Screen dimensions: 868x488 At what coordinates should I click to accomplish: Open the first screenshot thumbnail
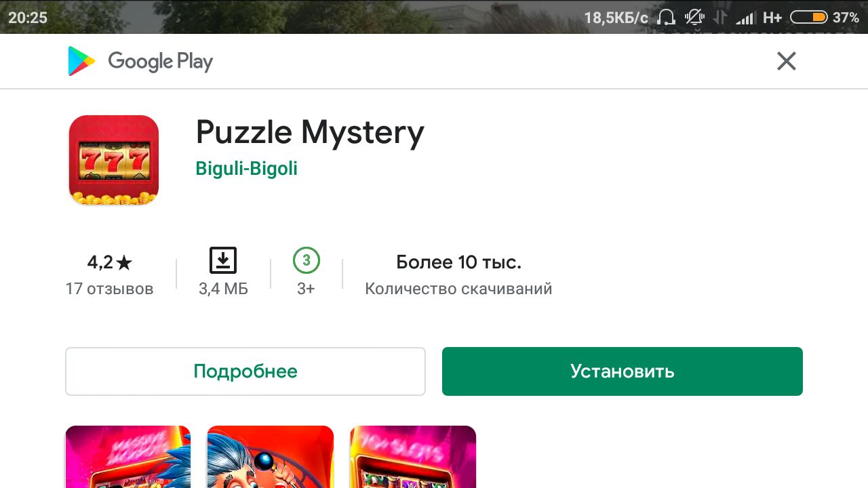coord(128,457)
